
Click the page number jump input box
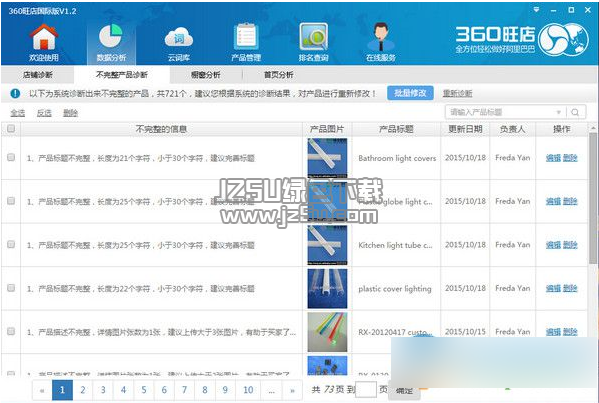(366, 390)
